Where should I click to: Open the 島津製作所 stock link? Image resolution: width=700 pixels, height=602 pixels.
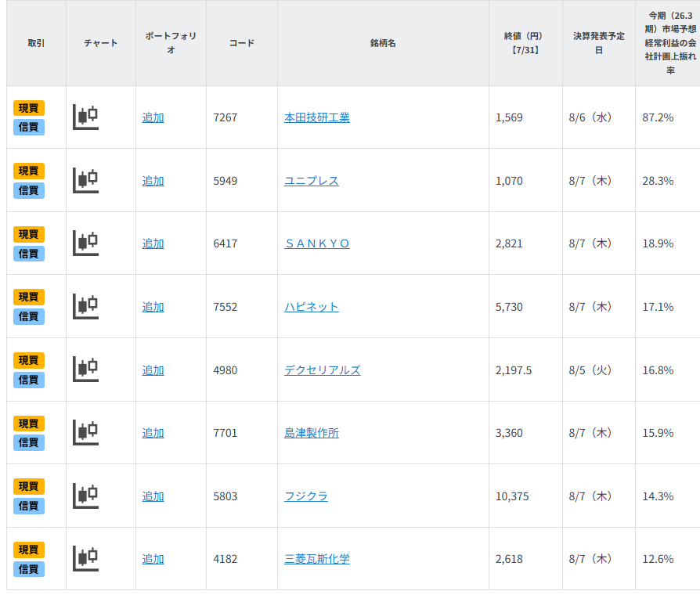coord(312,433)
